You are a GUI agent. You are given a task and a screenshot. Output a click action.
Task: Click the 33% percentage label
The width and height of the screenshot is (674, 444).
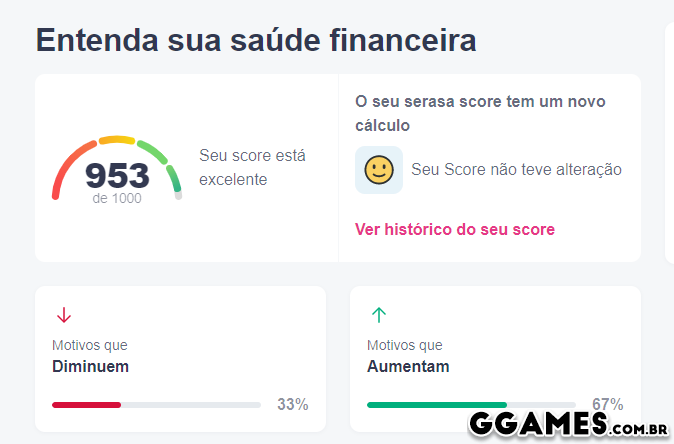293,405
